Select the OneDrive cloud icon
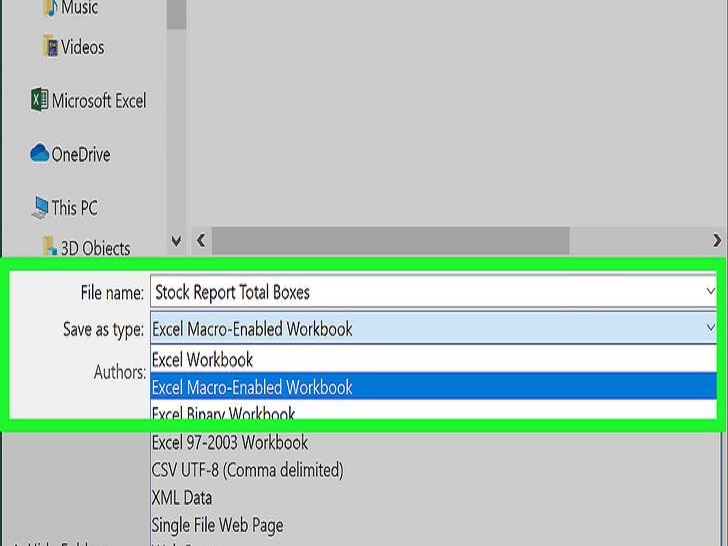This screenshot has height=546, width=728. click(39, 153)
